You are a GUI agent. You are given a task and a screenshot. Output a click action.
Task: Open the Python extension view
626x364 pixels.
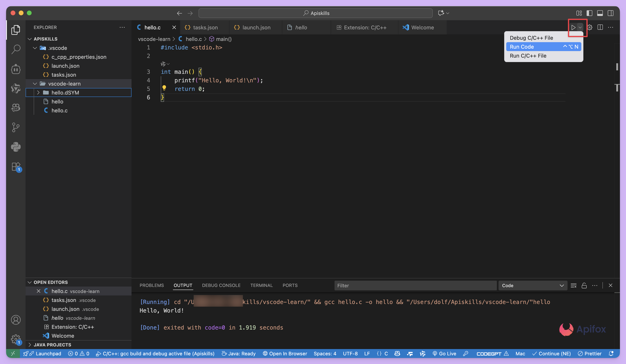coord(16,147)
